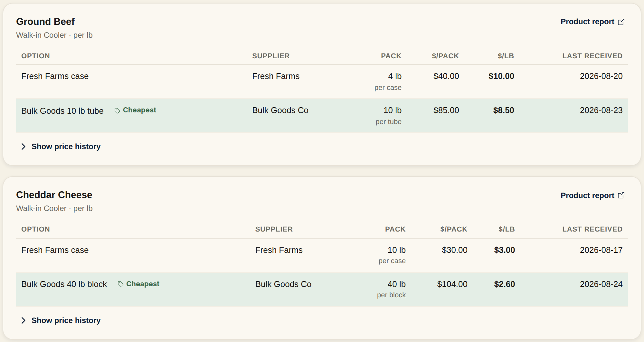The image size is (644, 342).
Task: Select Bulk Goods 40 lb block option
Action: (x=64, y=284)
